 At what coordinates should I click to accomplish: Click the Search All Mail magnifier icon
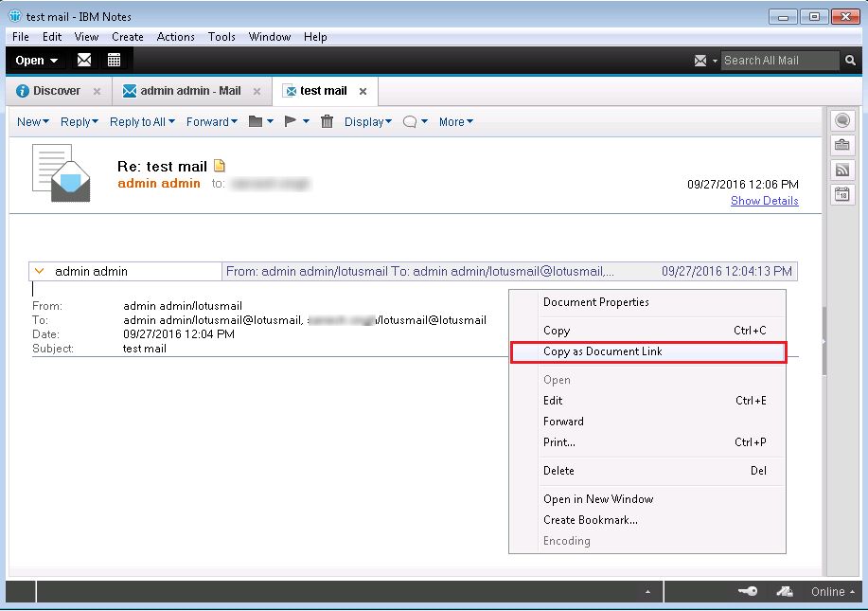click(x=850, y=61)
